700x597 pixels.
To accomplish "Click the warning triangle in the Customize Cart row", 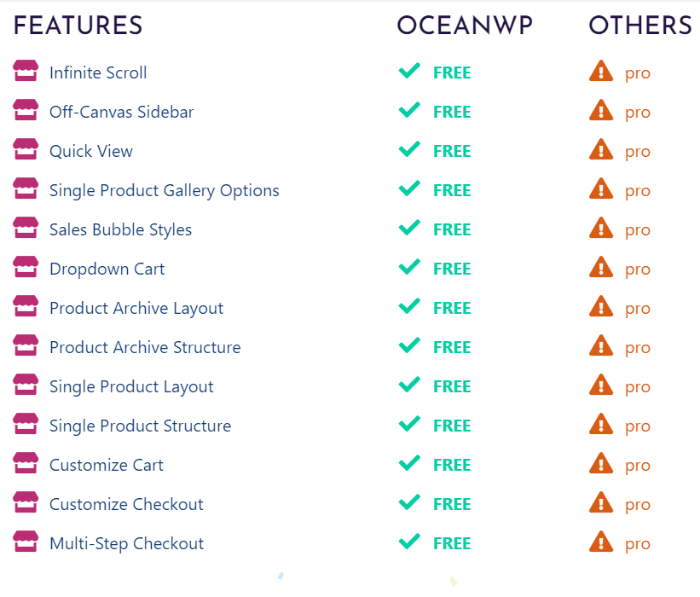I will tap(601, 463).
